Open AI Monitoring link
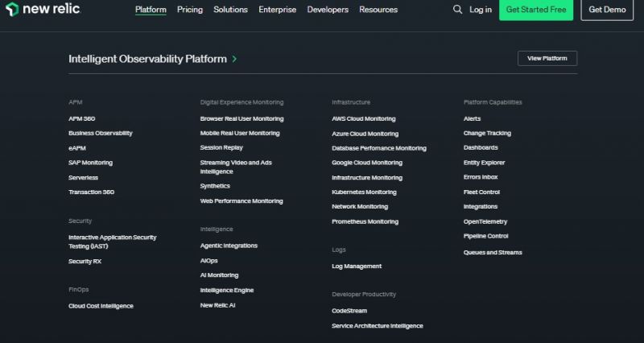Viewport: 644px width, 343px height. click(x=219, y=275)
